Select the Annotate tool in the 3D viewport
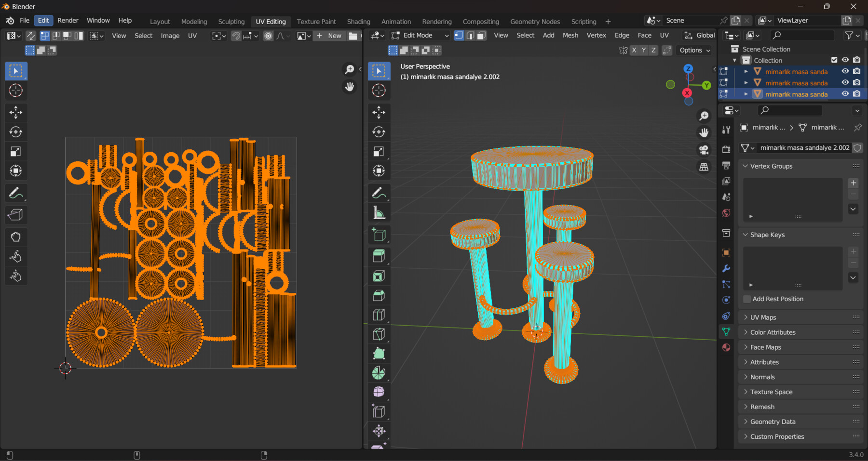This screenshot has height=461, width=868. pyautogui.click(x=379, y=193)
